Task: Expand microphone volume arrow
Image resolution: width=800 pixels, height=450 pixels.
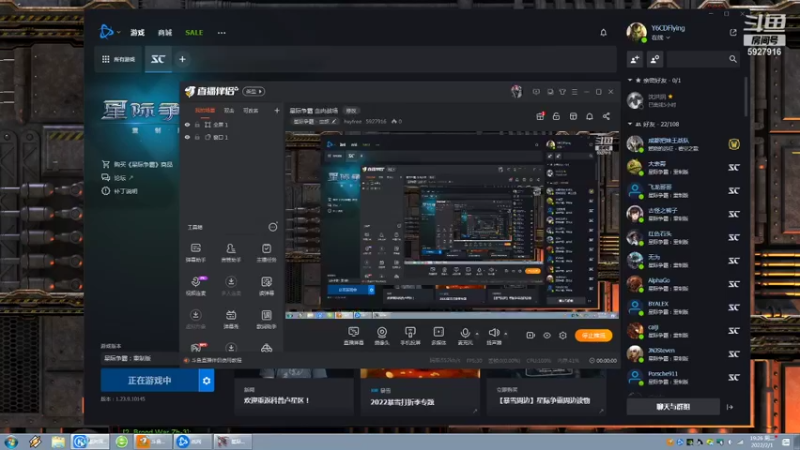Action: pos(477,334)
